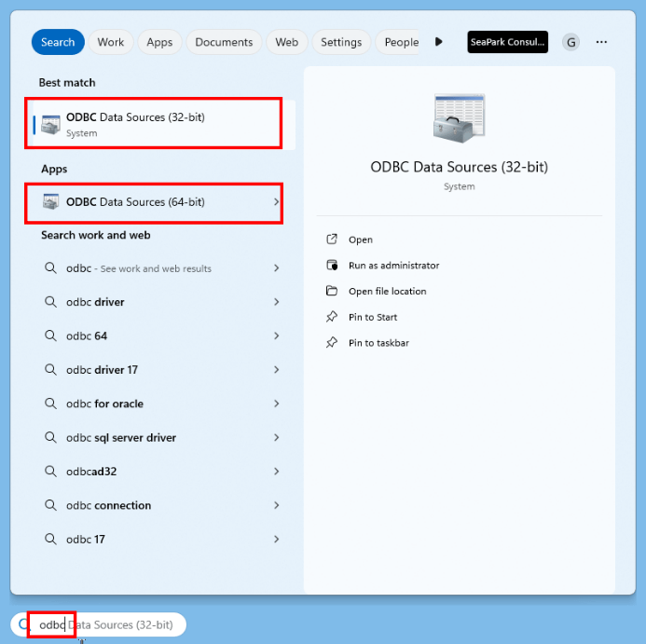Viewport: 646px width, 644px height.
Task: Click Open in the preview pane
Action: (x=361, y=240)
